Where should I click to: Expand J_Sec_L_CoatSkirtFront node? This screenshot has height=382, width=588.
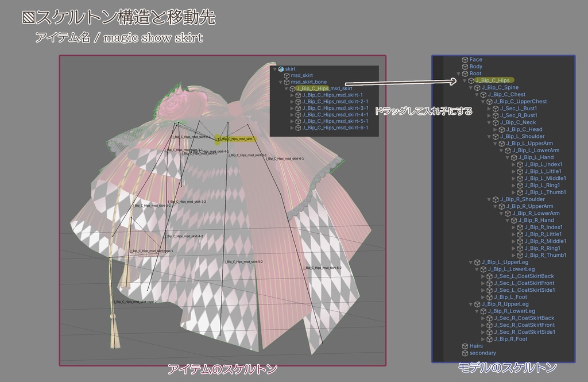[483, 283]
